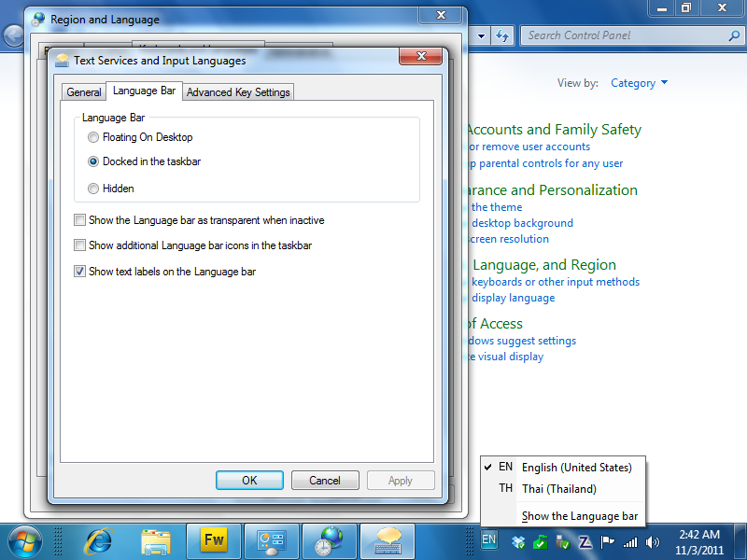This screenshot has width=747, height=560.
Task: Open Language, and Region heading link
Action: 544,265
